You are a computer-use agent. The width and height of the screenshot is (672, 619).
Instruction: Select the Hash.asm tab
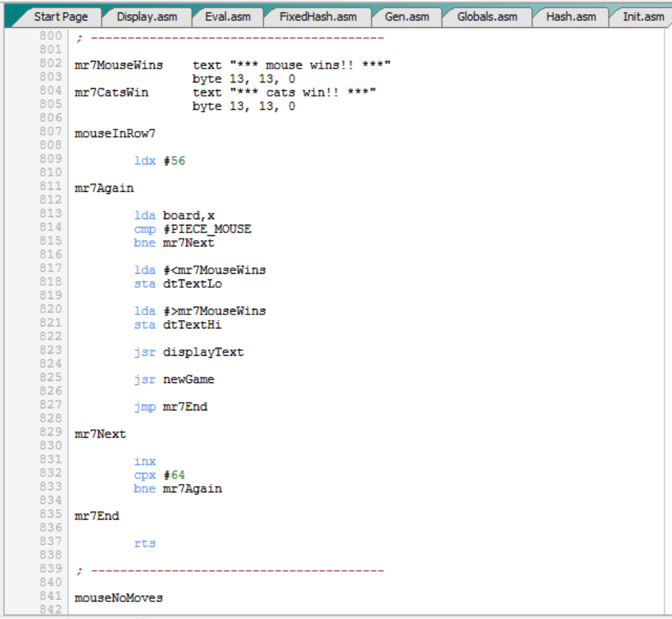pos(570,16)
